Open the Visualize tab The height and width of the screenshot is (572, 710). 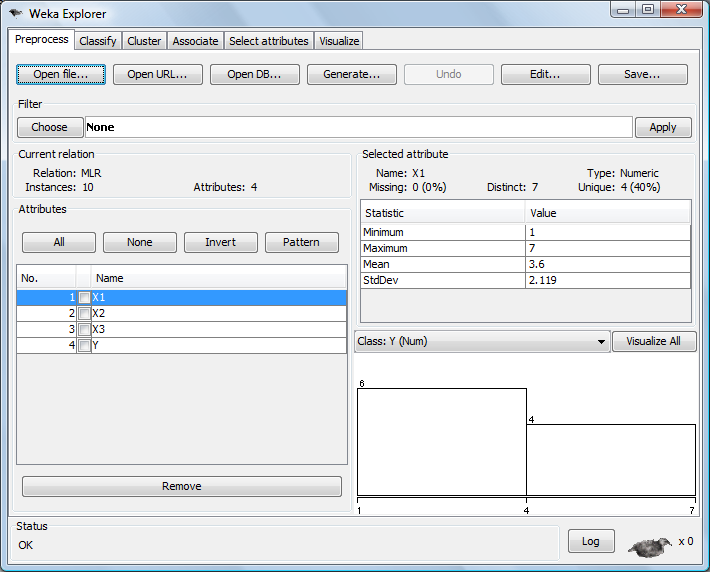[x=339, y=41]
